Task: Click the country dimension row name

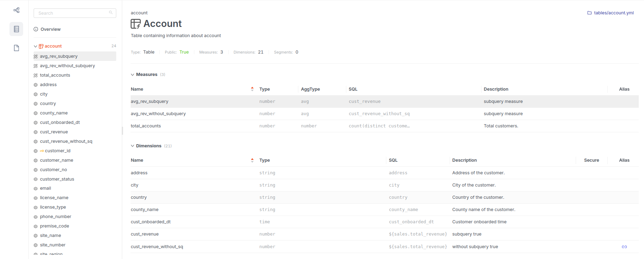Action: [x=139, y=197]
